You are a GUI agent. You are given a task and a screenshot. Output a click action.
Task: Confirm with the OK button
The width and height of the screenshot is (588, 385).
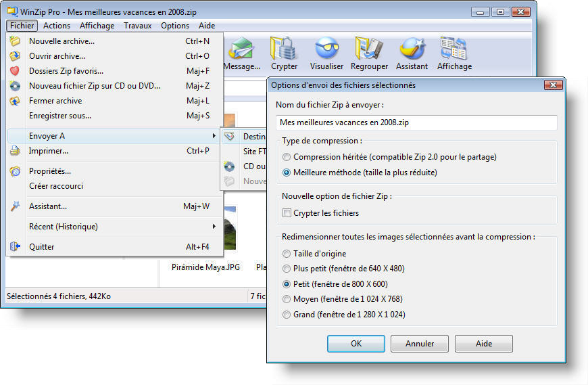(x=356, y=344)
